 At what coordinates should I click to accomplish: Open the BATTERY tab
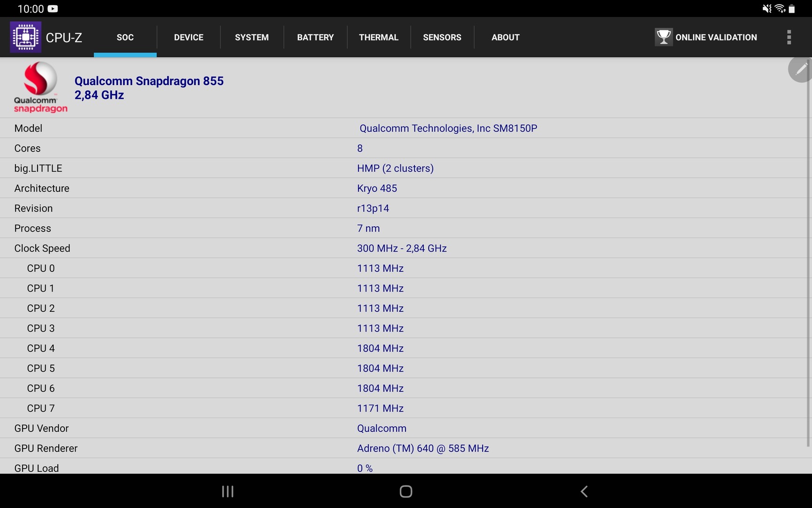(x=315, y=37)
